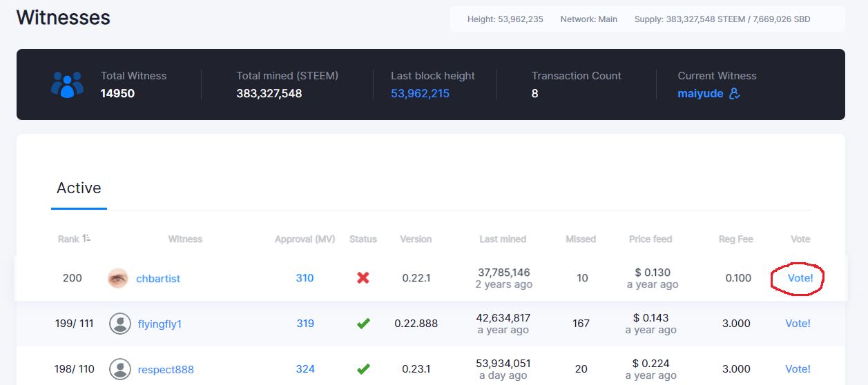868x385 pixels.
Task: Click missed count 167
Action: coord(581,324)
